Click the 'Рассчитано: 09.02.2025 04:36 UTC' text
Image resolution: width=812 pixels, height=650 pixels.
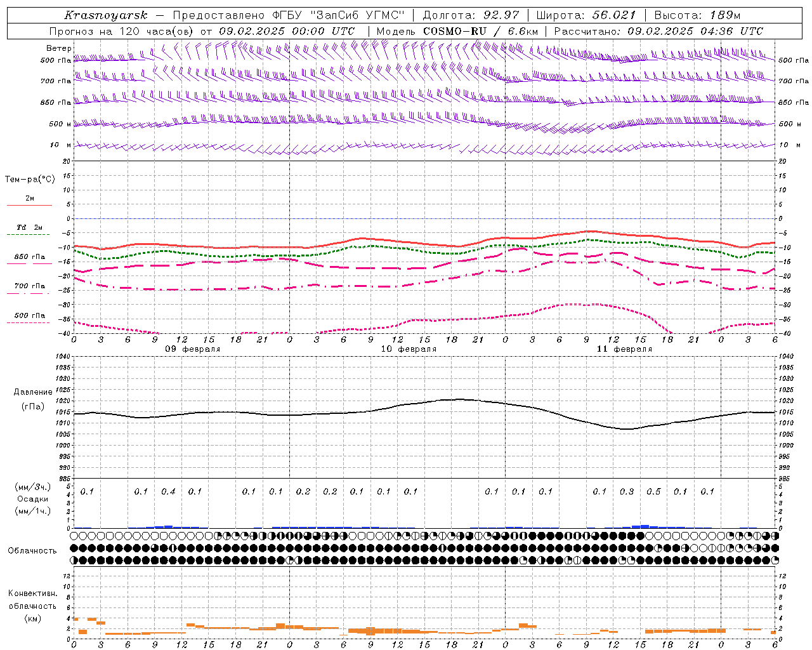point(658,31)
